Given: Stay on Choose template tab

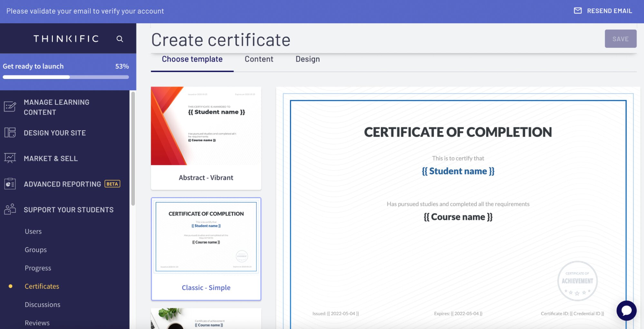Looking at the screenshot, I should coord(192,59).
